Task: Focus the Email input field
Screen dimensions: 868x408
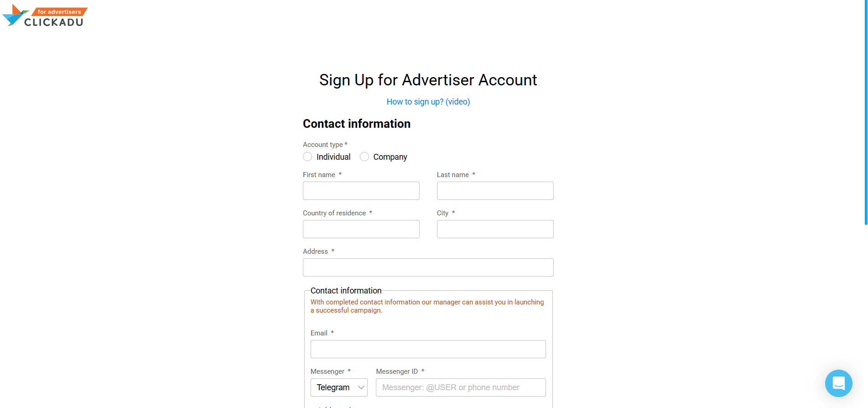Action: tap(428, 349)
